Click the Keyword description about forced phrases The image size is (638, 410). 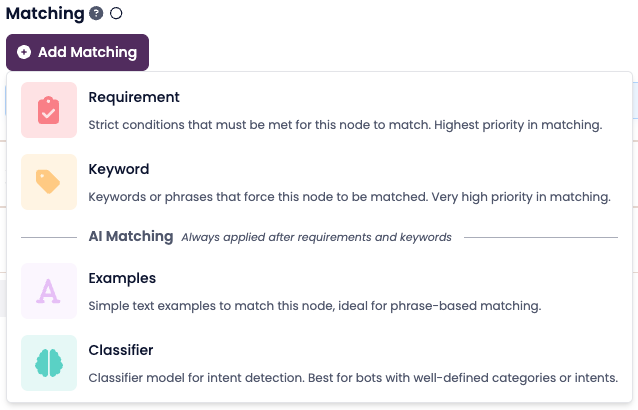click(349, 197)
